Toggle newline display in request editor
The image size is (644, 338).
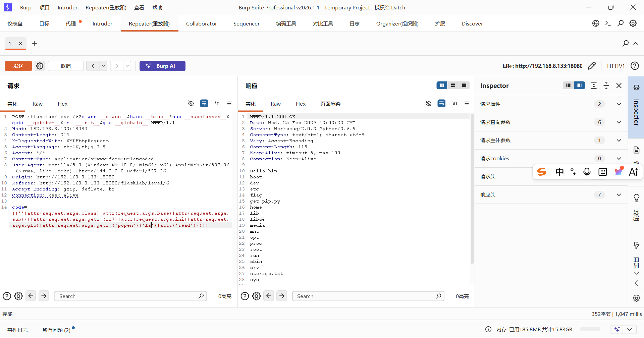coord(217,104)
